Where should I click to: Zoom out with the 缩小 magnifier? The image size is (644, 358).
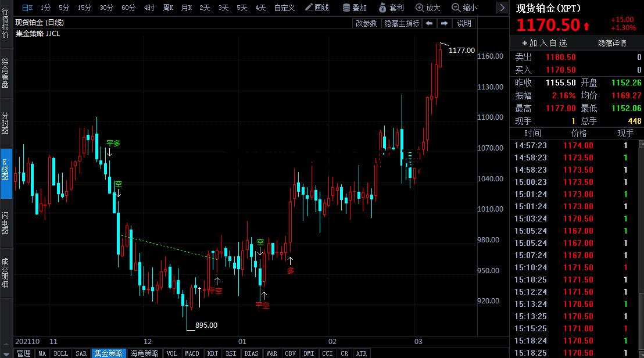coord(464,8)
